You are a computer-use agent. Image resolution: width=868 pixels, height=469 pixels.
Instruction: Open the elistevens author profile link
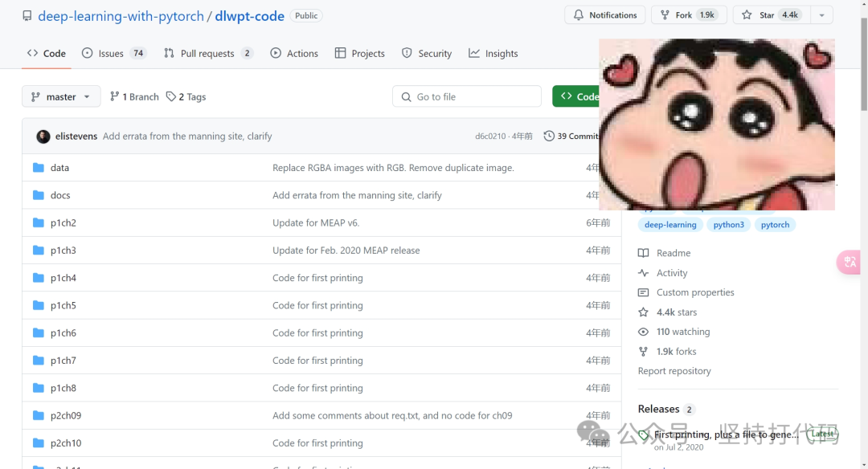click(76, 136)
